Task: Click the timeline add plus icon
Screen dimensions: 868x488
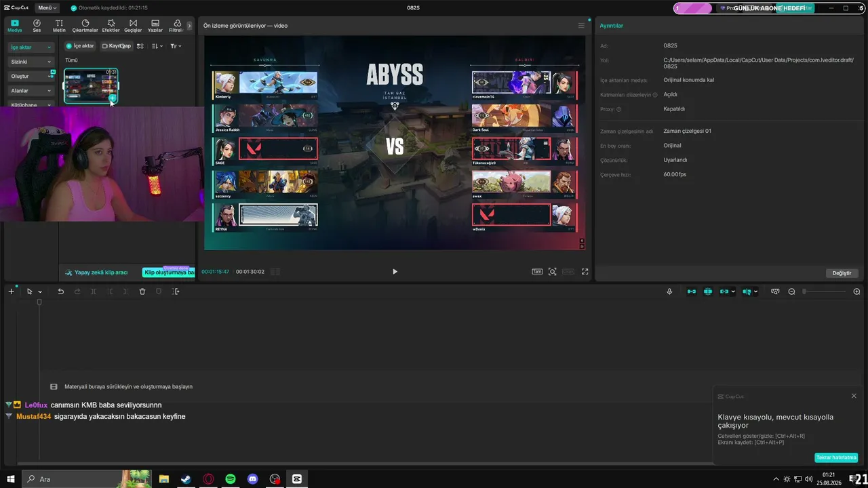Action: click(11, 291)
